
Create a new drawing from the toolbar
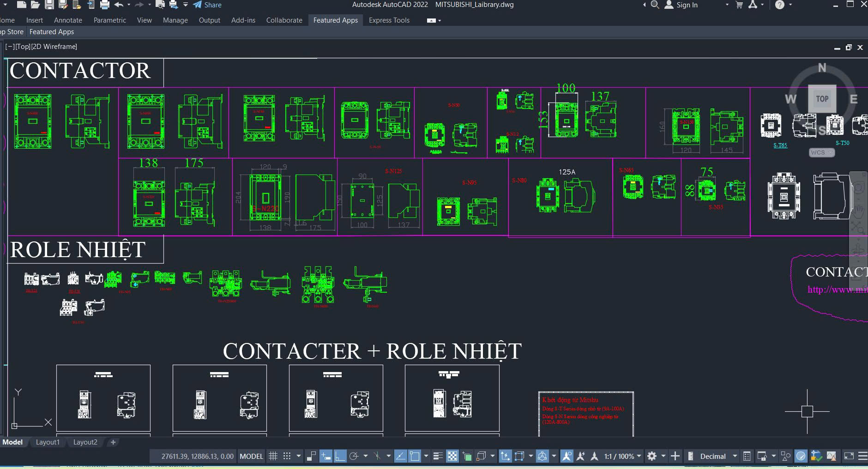coord(21,5)
